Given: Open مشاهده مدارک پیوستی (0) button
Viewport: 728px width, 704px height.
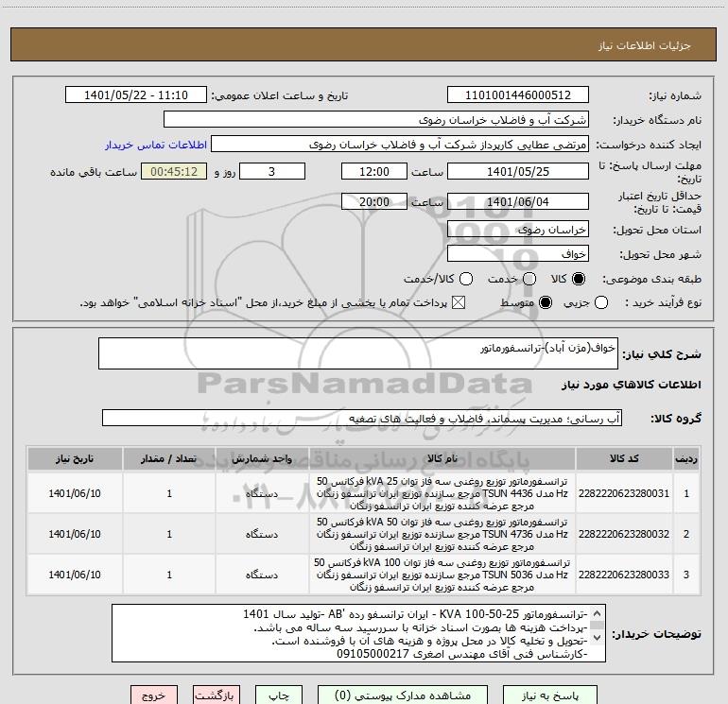Looking at the screenshot, I should click(x=403, y=695).
